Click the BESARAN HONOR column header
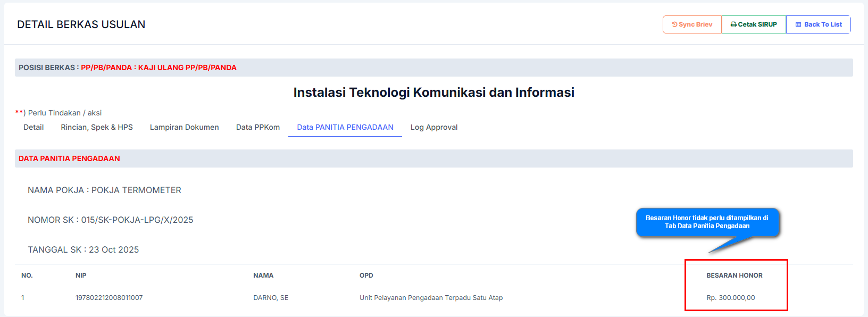The image size is (868, 317). (x=734, y=276)
